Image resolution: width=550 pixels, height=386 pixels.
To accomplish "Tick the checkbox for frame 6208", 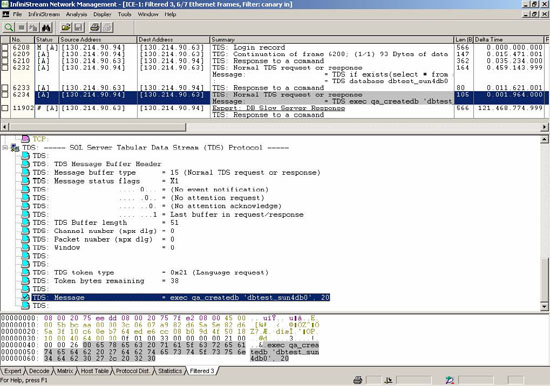I will (5, 47).
